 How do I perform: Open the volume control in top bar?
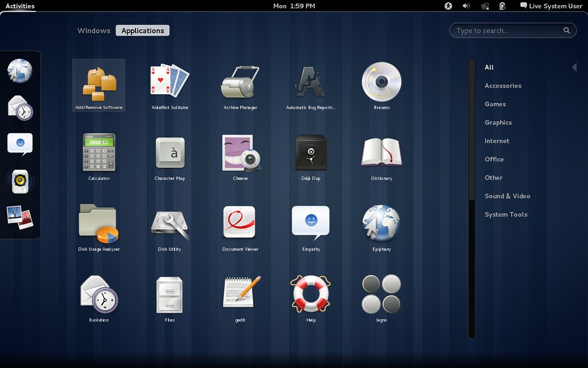pos(466,6)
